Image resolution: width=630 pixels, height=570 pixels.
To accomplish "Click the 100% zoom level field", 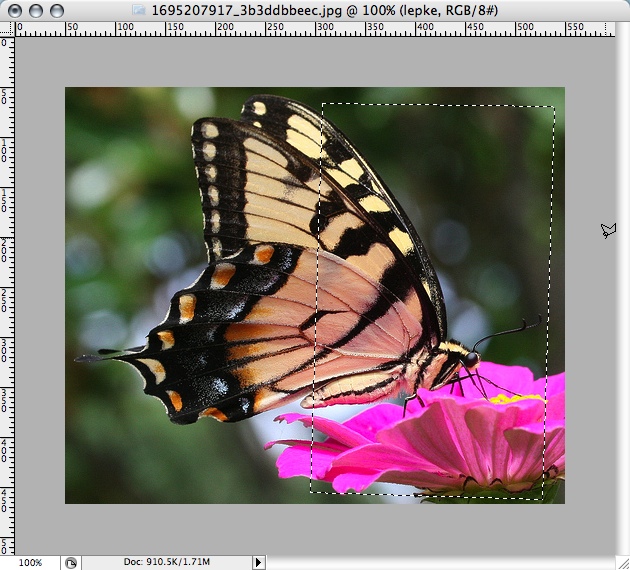I will pyautogui.click(x=30, y=563).
